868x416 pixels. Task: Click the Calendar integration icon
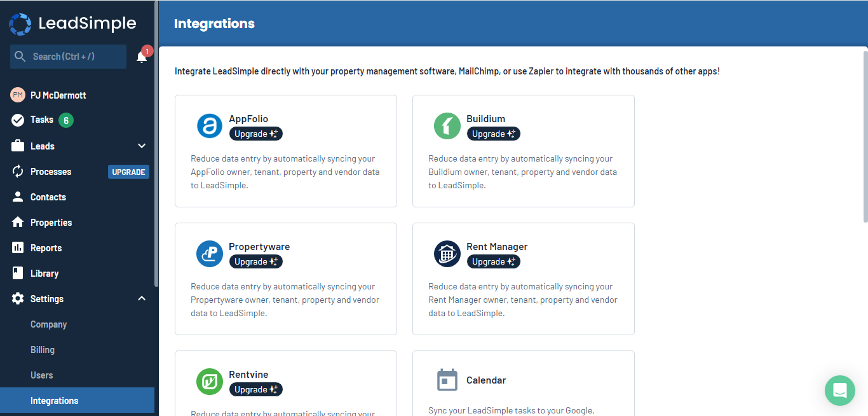click(447, 380)
